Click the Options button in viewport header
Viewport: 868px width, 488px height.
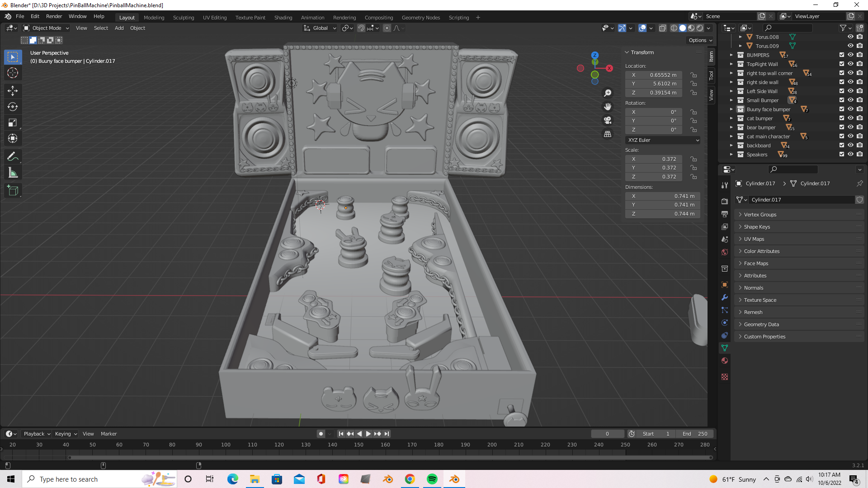tap(700, 40)
